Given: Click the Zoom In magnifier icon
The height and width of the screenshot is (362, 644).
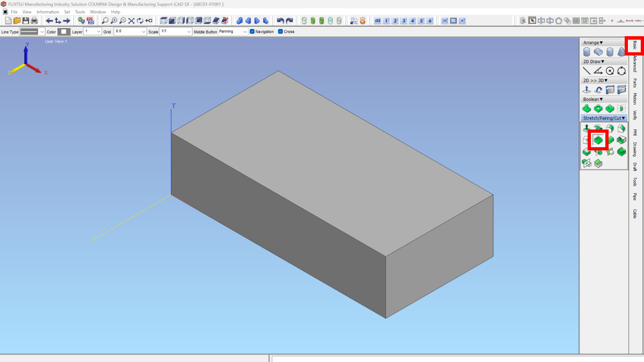Looking at the screenshot, I should [114, 21].
